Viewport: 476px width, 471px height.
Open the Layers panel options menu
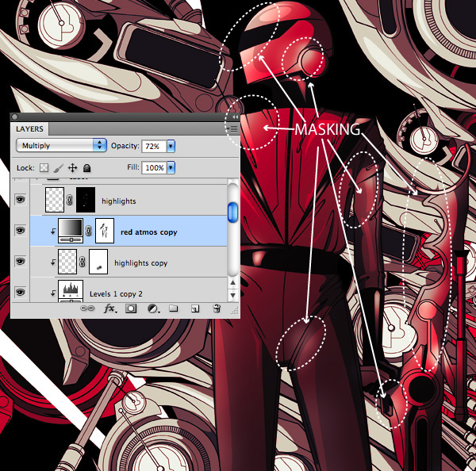click(233, 128)
